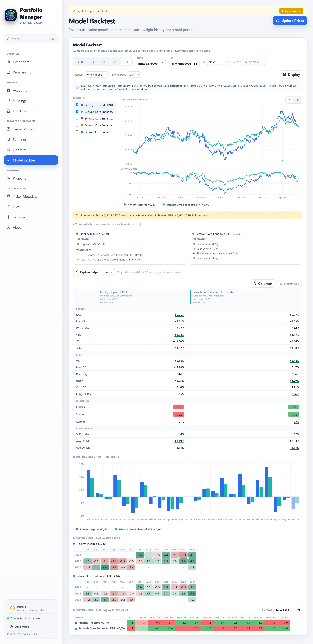Click the Columns button label
This screenshot has height=644, width=313.
265,284
